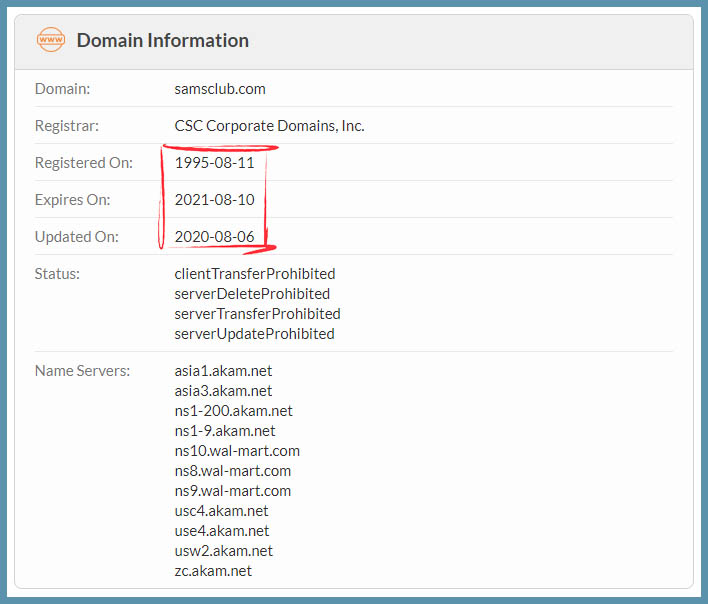Select the samsclub.com domain value

click(x=220, y=89)
